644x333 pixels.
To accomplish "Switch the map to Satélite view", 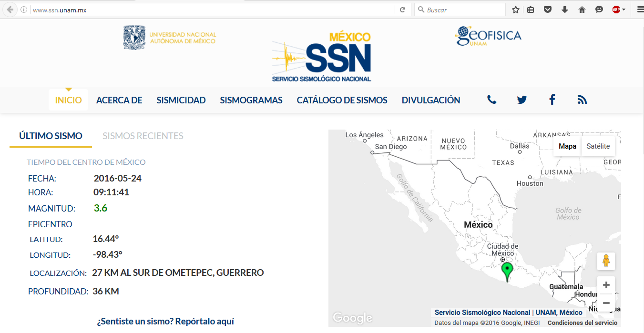I will [598, 146].
